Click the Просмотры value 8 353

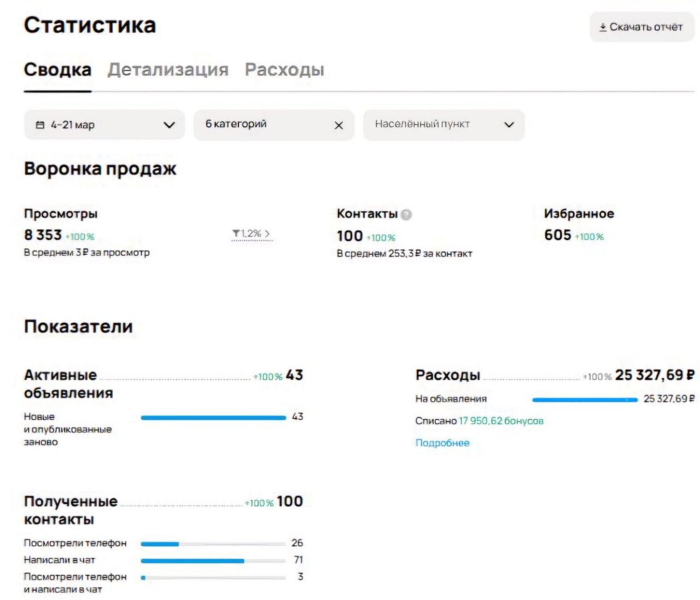coord(43,235)
